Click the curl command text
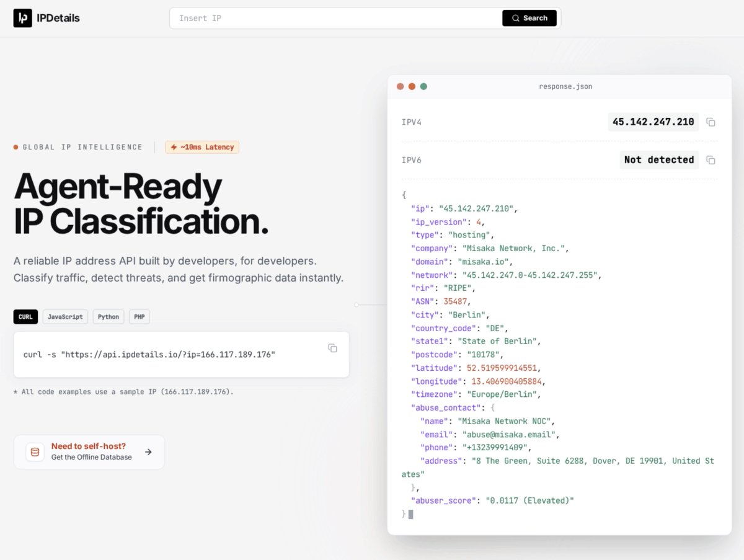Image resolution: width=744 pixels, height=560 pixels. pyautogui.click(x=149, y=355)
